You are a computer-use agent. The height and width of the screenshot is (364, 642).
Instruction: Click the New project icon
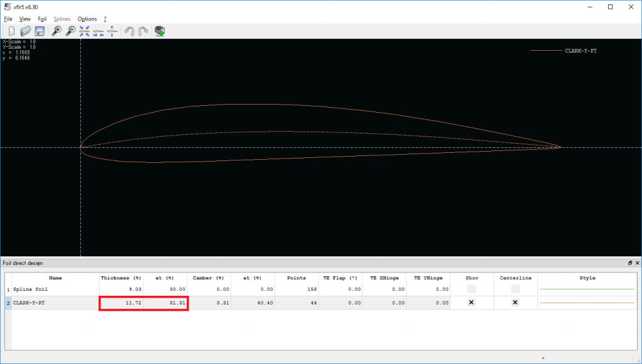[x=12, y=31]
